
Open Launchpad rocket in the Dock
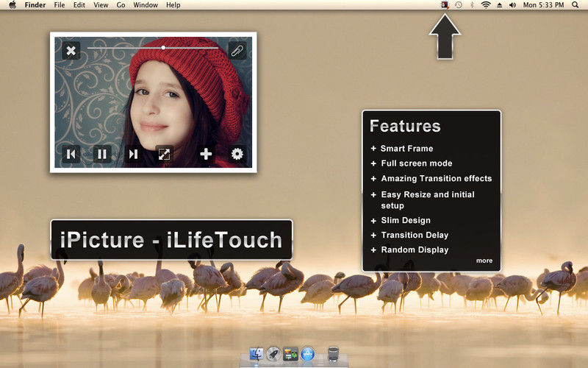pyautogui.click(x=273, y=354)
